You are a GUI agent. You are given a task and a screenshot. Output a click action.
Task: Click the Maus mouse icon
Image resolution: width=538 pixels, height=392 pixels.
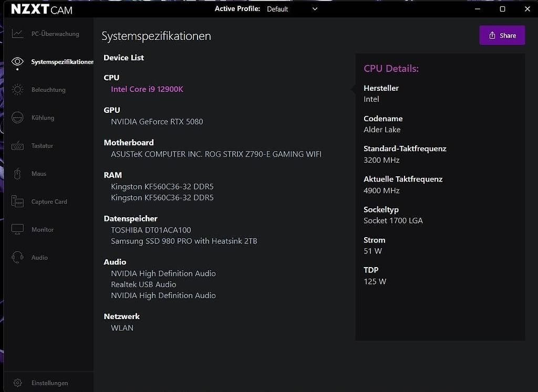(x=17, y=173)
